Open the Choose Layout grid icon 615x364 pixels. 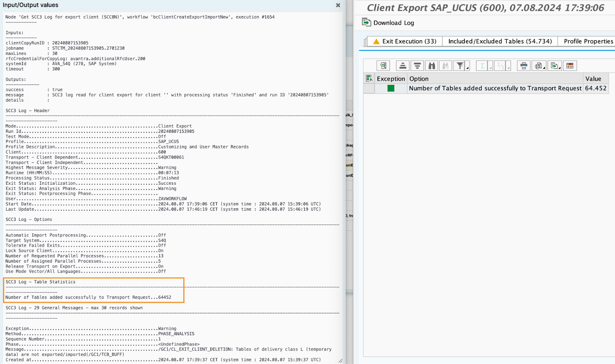(570, 65)
